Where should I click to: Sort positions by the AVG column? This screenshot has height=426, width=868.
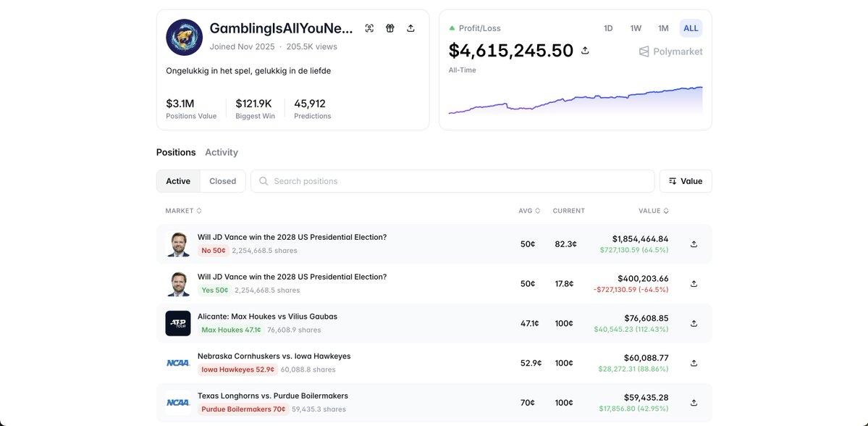click(530, 211)
